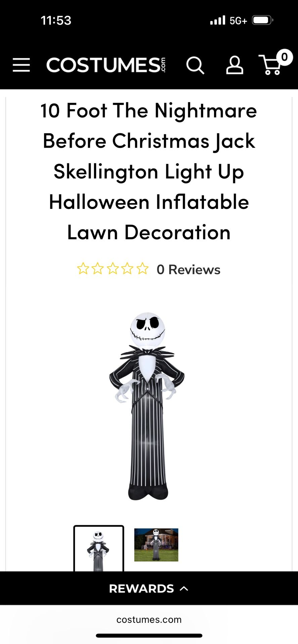Open the REWARDS panel label
Viewport: 298px width, 644px height.
[x=141, y=588]
